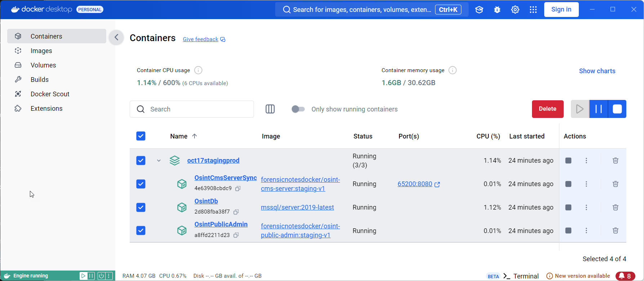Open the Settings gear icon
The image size is (644, 281).
[515, 10]
